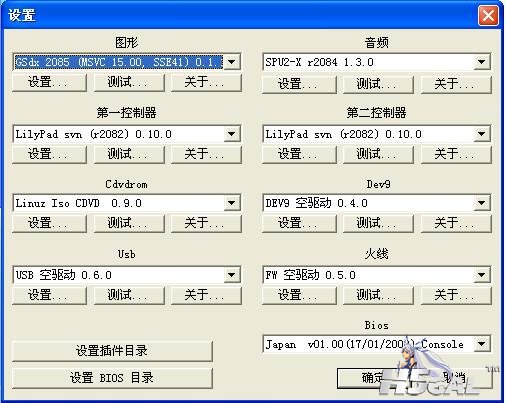Open the Bios Japan version dropdown
The image size is (506, 403).
(x=482, y=344)
